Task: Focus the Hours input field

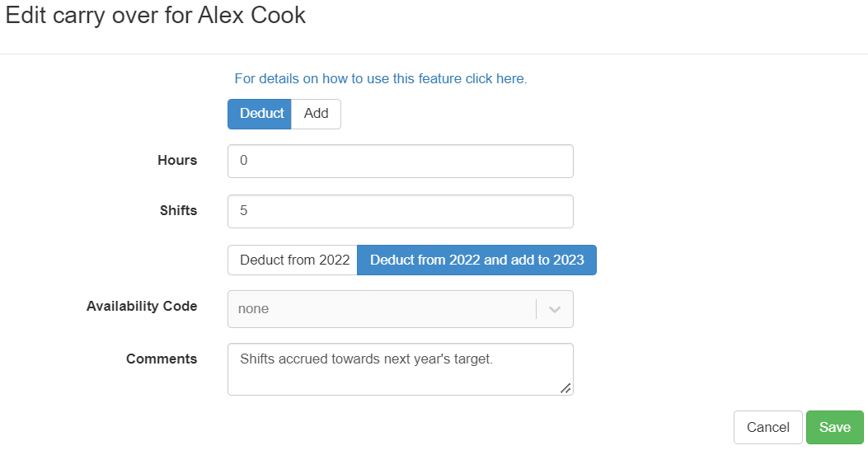Action: point(400,161)
